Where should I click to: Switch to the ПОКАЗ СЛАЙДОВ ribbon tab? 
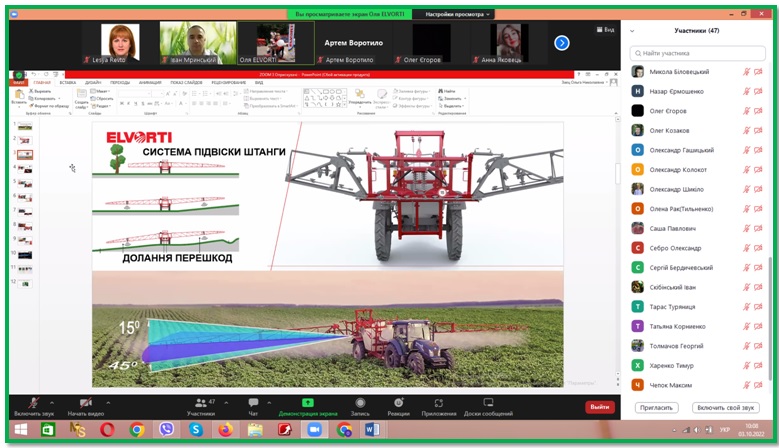click(x=186, y=82)
